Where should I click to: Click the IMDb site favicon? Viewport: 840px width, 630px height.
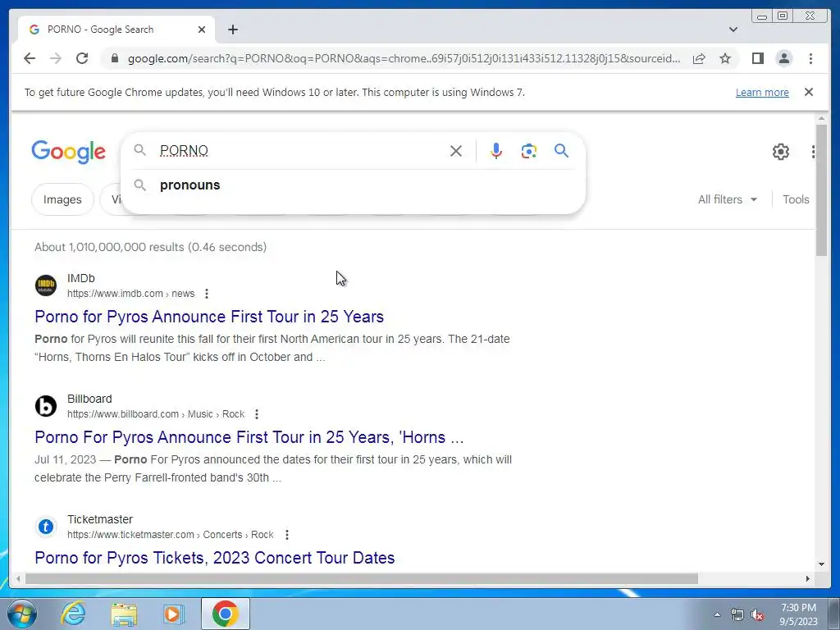[x=46, y=285]
